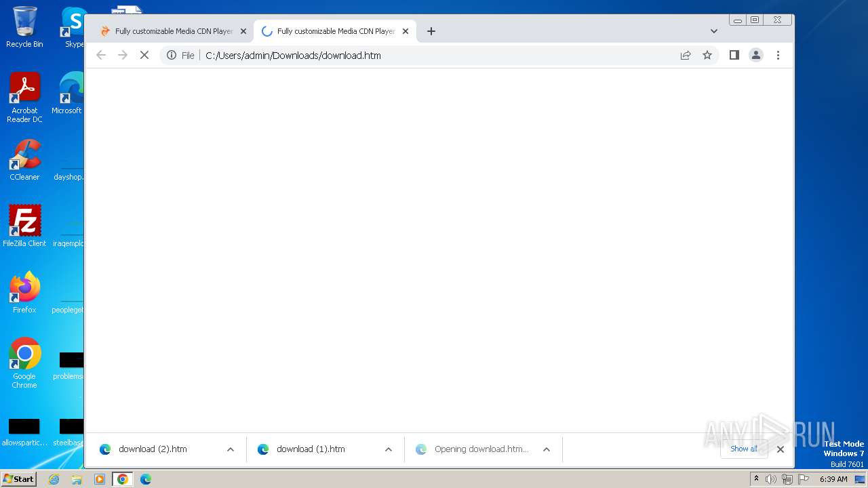Open download (1).htm from downloads bar
The height and width of the screenshot is (488, 868).
(x=311, y=449)
